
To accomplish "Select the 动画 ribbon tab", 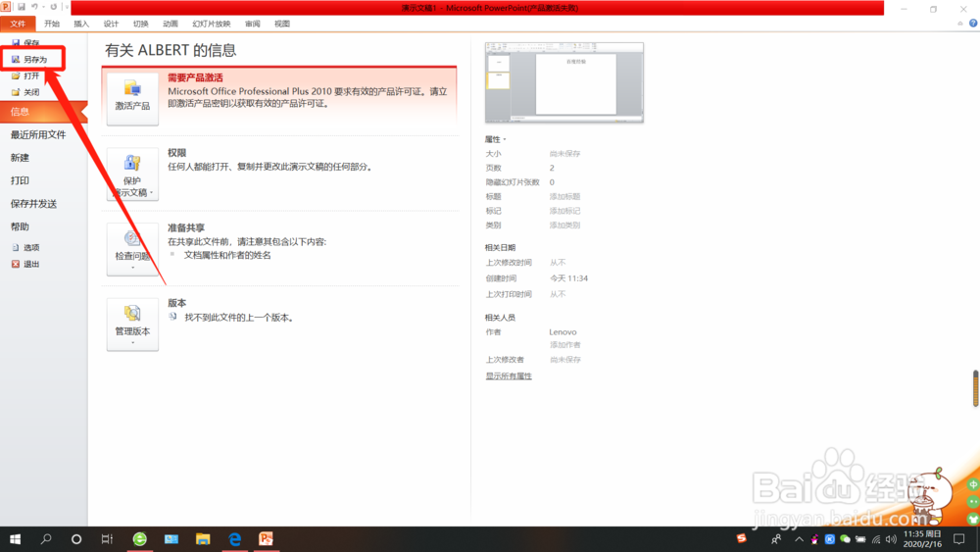I will click(170, 24).
